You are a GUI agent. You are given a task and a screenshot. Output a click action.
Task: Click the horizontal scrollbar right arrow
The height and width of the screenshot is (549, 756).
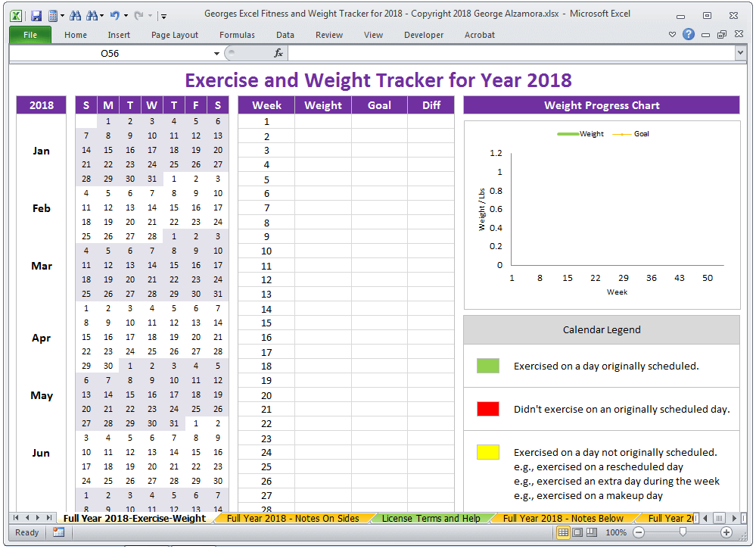point(734,518)
